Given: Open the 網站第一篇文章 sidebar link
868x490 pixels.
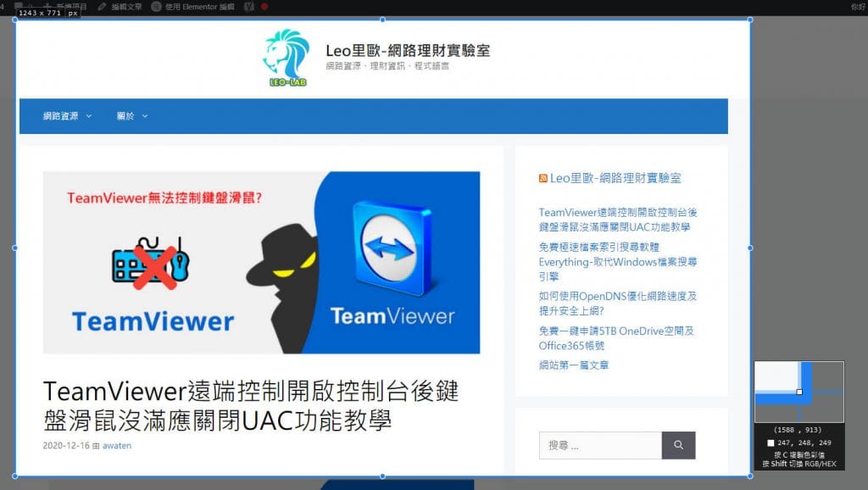Looking at the screenshot, I should coord(574,365).
